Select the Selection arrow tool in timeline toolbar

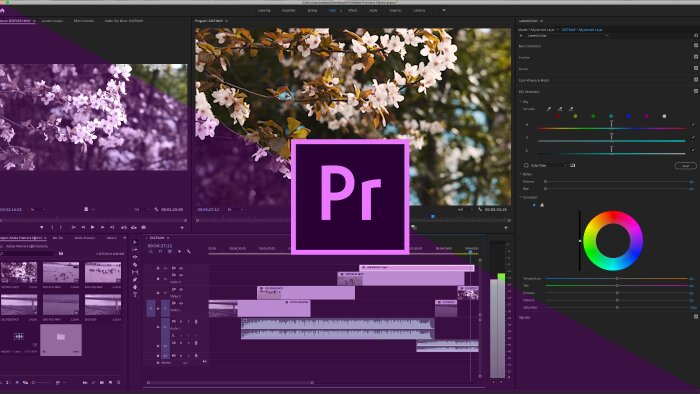point(135,242)
